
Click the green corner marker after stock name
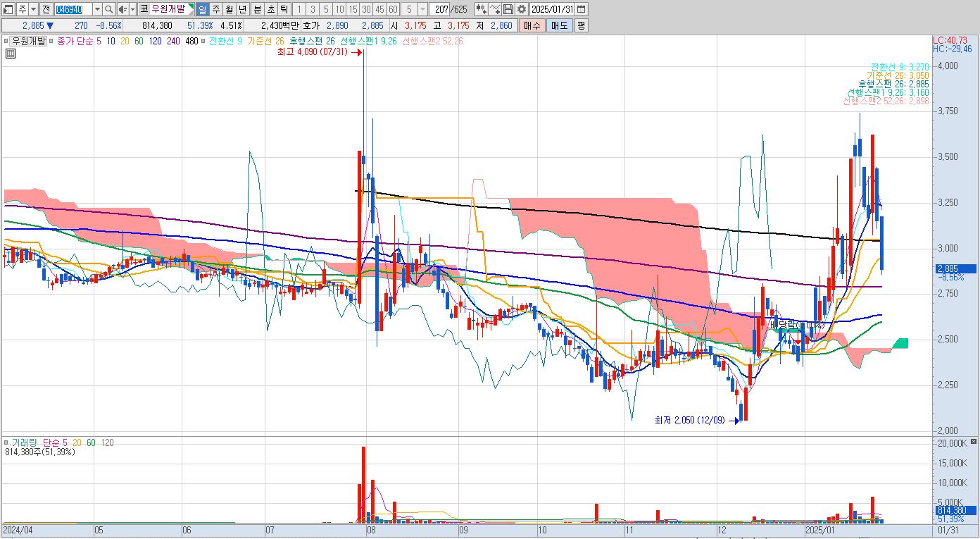tap(191, 6)
